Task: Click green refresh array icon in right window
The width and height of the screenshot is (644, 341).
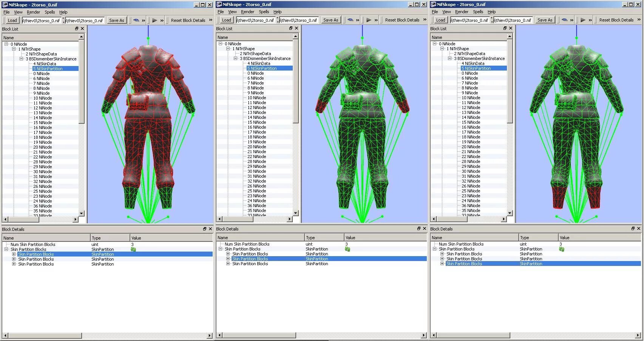Action: 562,249
